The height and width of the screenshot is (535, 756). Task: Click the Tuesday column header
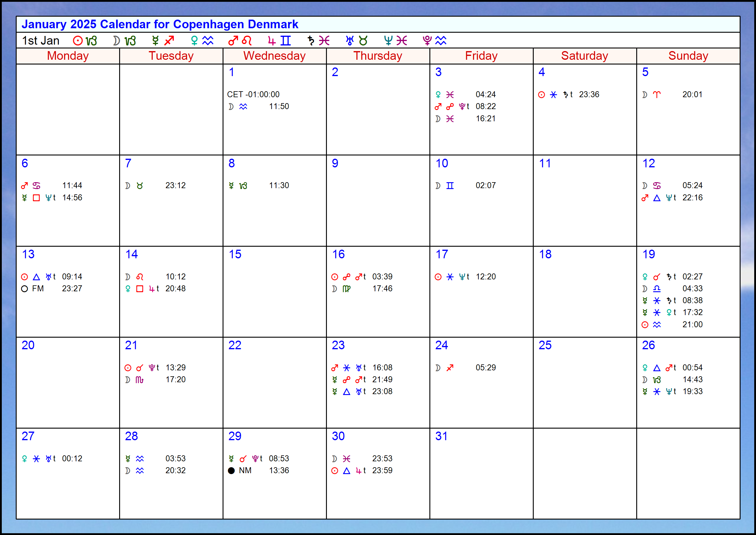pos(171,56)
